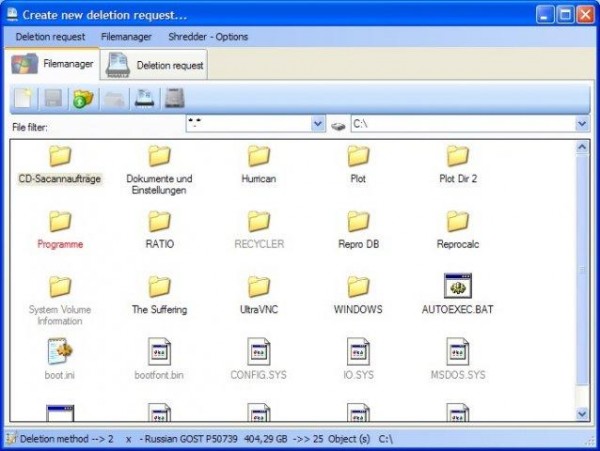Select the UltraVNC folder icon
Image resolution: width=600 pixels, height=451 pixels.
[x=259, y=287]
